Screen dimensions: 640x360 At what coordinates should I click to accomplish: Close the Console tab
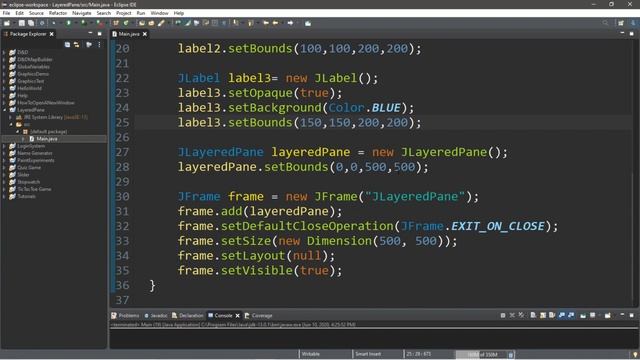238,316
